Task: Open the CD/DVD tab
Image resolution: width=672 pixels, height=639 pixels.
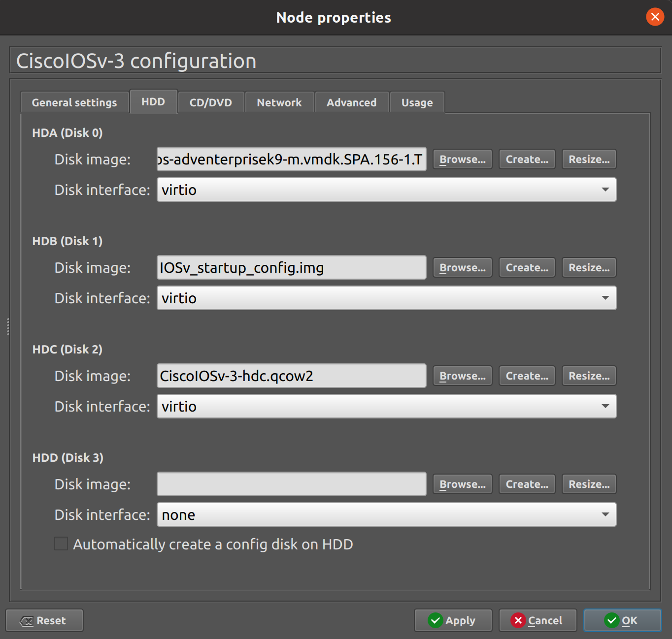Action: 211,102
